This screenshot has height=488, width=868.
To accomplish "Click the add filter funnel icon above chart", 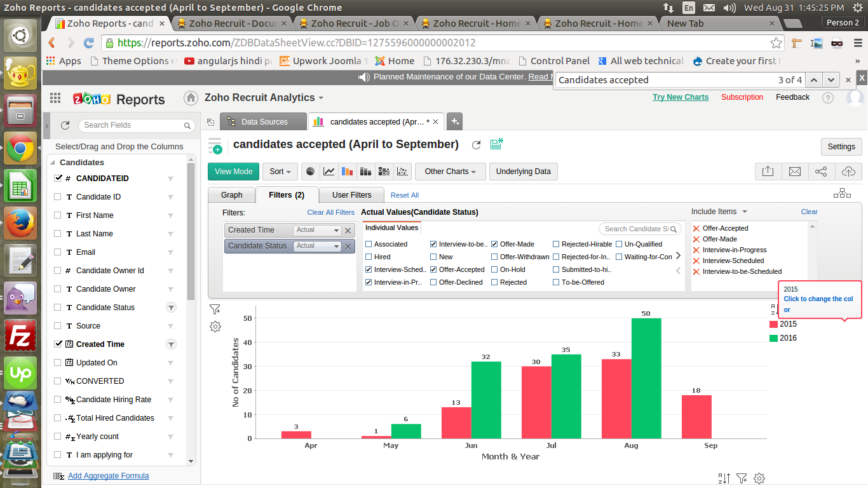I will click(215, 309).
